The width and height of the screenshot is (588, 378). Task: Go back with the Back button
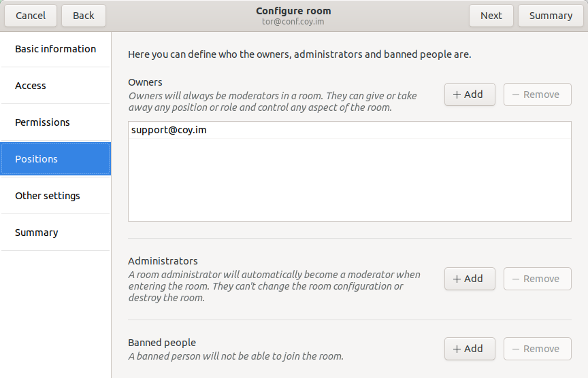point(84,16)
